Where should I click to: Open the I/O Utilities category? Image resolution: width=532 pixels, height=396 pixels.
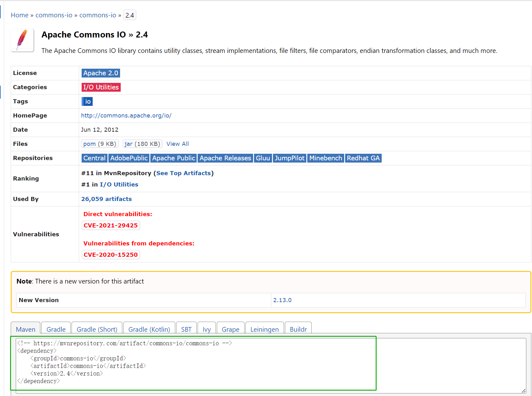click(101, 87)
